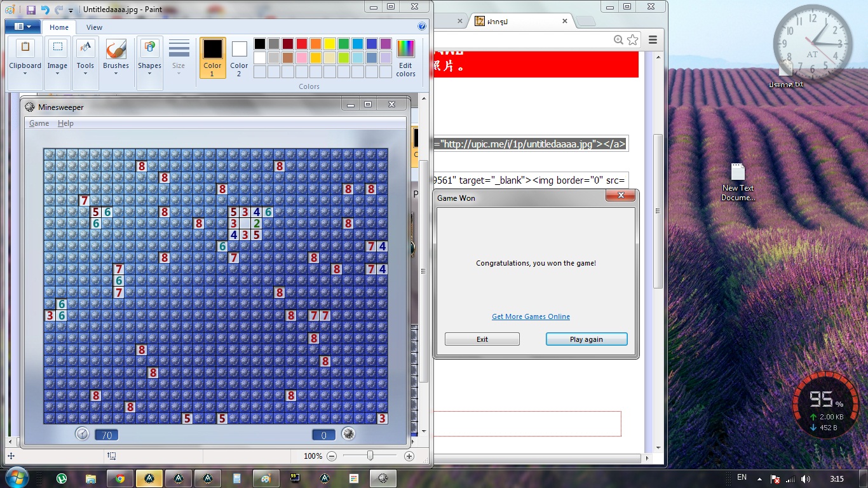Click the mine counter icon below the Minesweeper board

click(348, 434)
